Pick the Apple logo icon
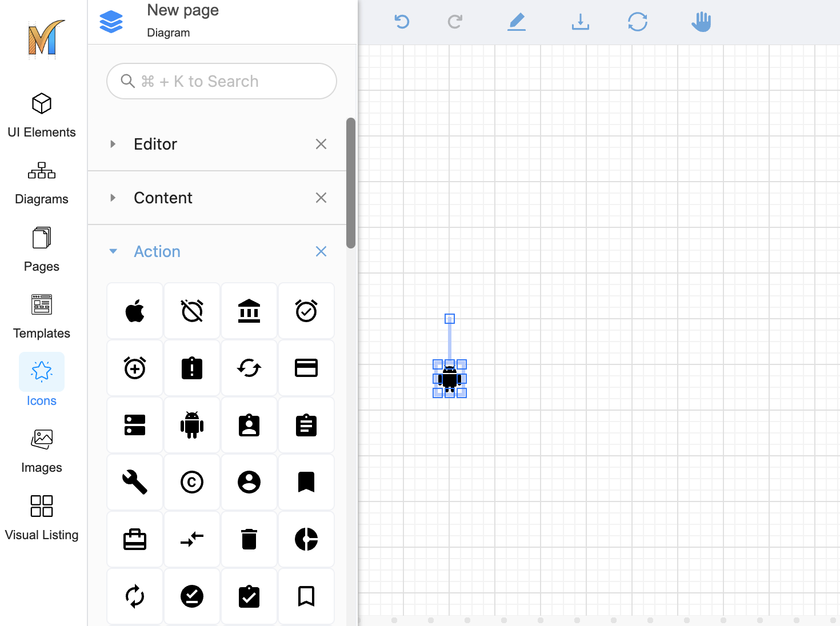 click(135, 311)
